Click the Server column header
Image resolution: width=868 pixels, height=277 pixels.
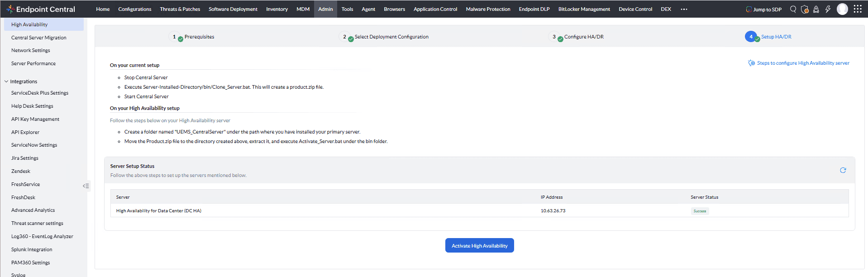[x=123, y=197]
